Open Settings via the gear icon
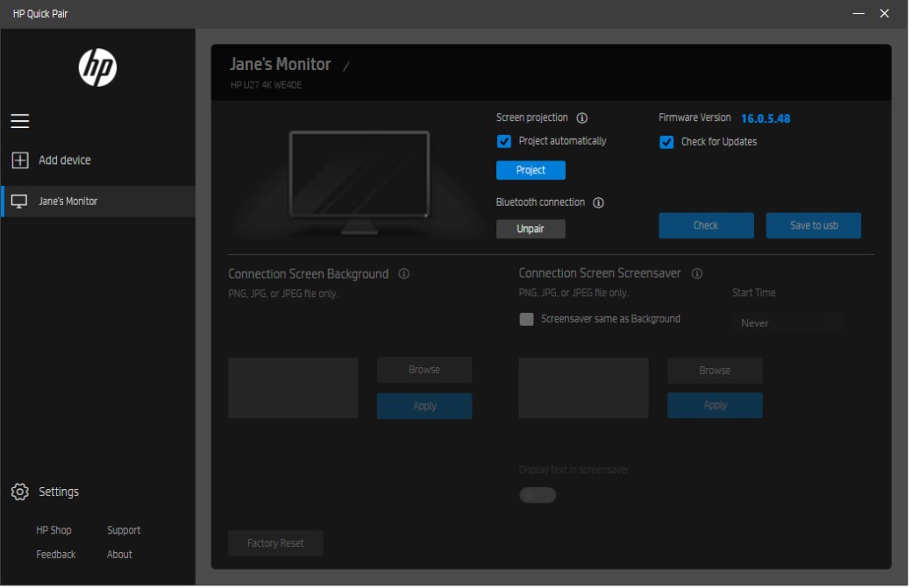The image size is (912, 588). [20, 492]
